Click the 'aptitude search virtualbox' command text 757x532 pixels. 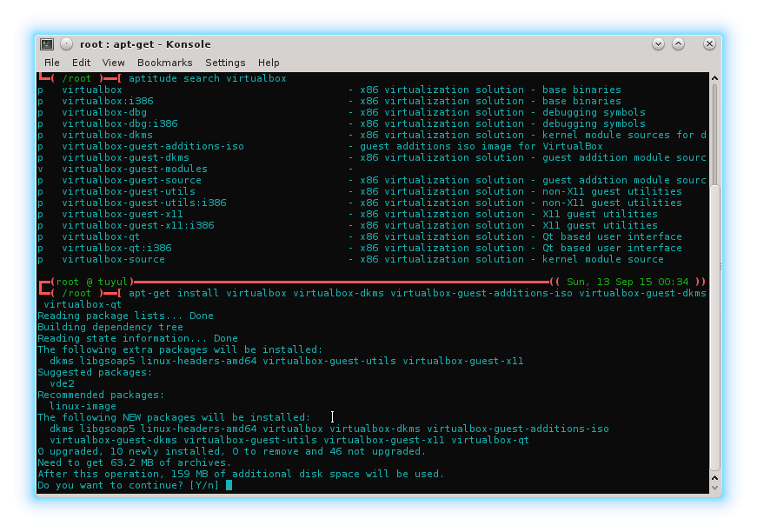[208, 78]
